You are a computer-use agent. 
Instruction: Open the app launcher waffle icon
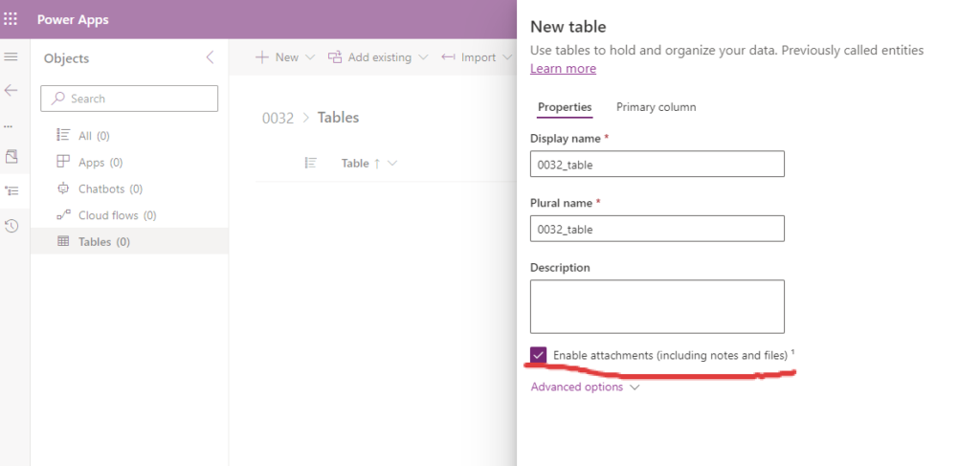pyautogui.click(x=11, y=19)
